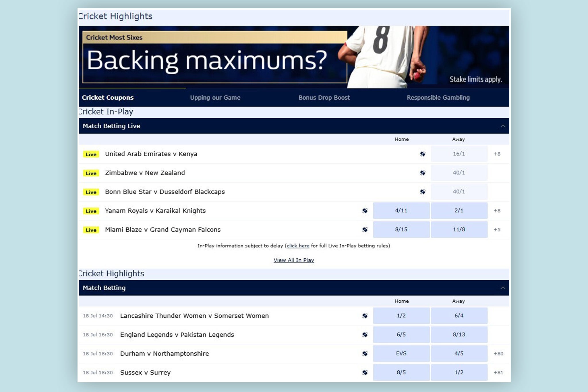
Task: Click stats icon for Yanam Royals v Karaikal Knights
Action: pos(365,211)
